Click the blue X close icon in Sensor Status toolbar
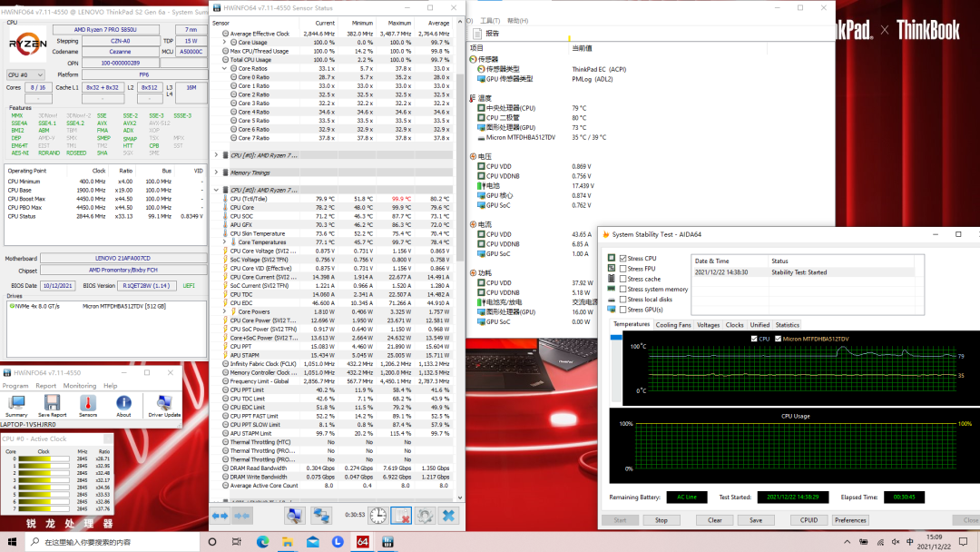The image size is (980, 552). [x=449, y=515]
